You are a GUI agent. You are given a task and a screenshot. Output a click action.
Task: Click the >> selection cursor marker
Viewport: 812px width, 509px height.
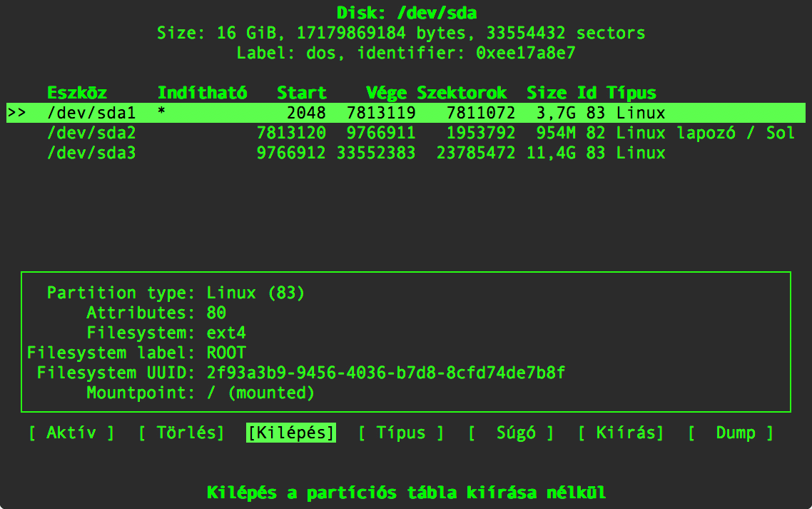pyautogui.click(x=16, y=113)
